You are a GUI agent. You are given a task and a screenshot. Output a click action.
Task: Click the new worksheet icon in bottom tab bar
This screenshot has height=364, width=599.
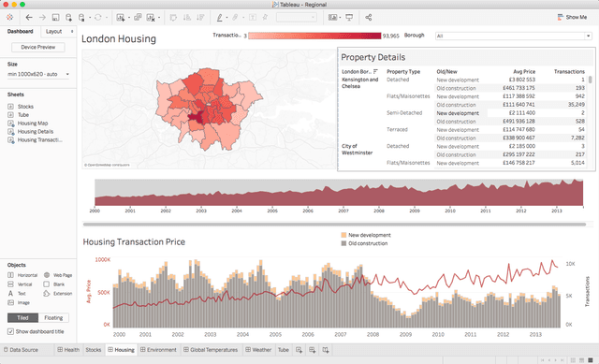click(x=299, y=350)
